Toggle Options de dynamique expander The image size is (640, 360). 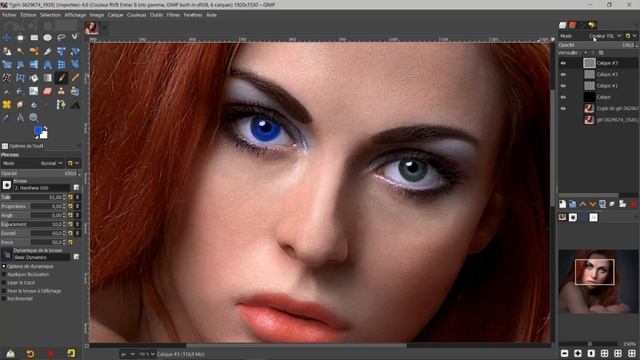[4, 266]
